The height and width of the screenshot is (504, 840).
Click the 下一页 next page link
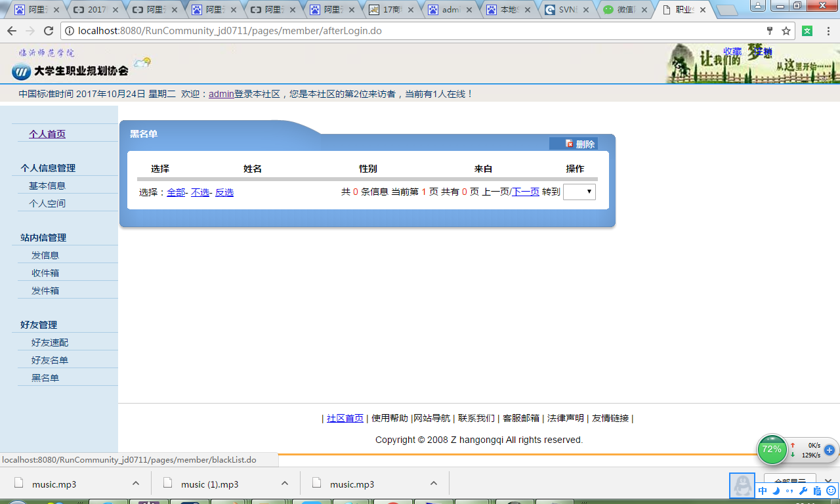(525, 192)
